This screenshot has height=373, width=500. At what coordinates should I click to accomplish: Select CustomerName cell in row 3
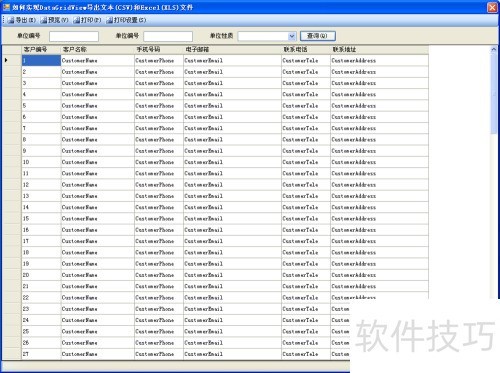(98, 83)
